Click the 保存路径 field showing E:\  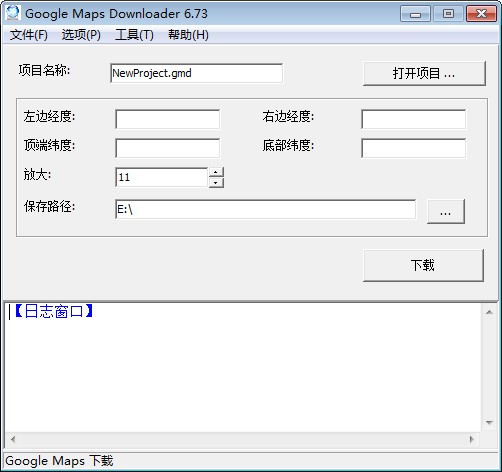point(265,209)
